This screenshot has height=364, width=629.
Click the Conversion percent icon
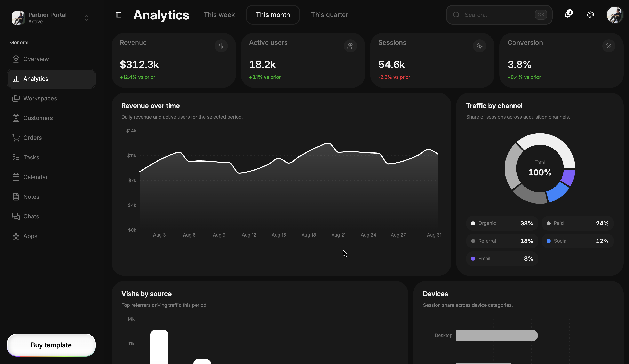609,46
